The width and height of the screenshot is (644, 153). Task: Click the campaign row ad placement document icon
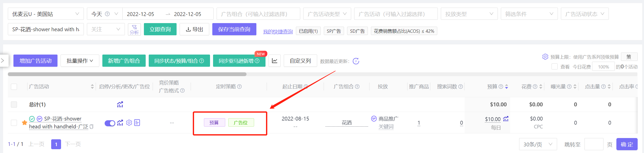click(x=137, y=123)
